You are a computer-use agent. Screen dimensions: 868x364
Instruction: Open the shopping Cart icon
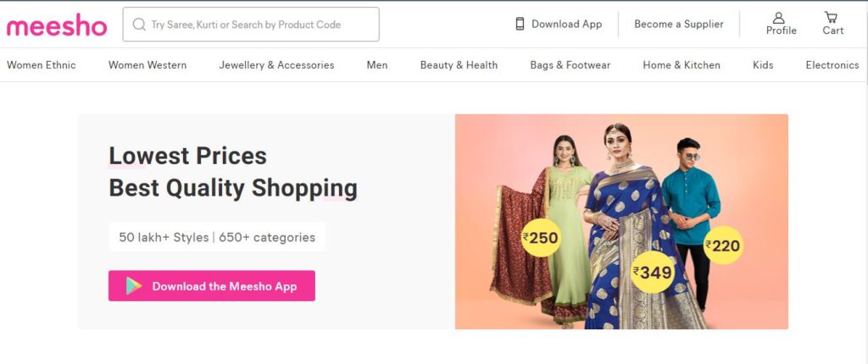[x=832, y=18]
